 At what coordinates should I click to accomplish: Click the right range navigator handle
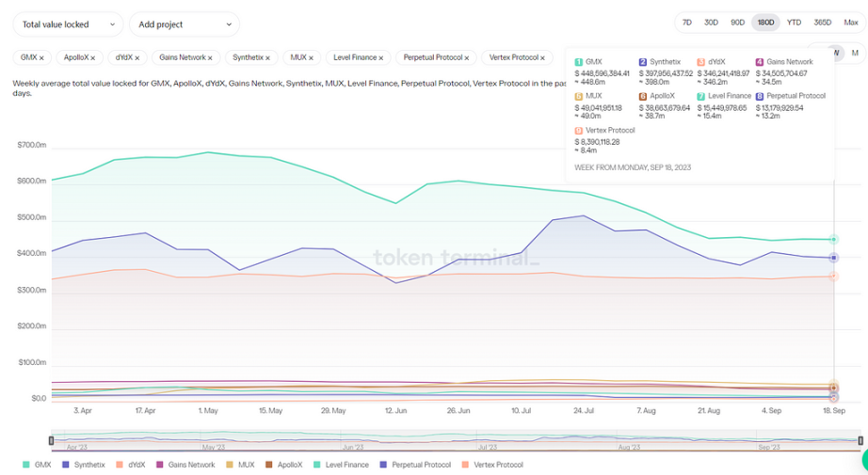click(860, 441)
